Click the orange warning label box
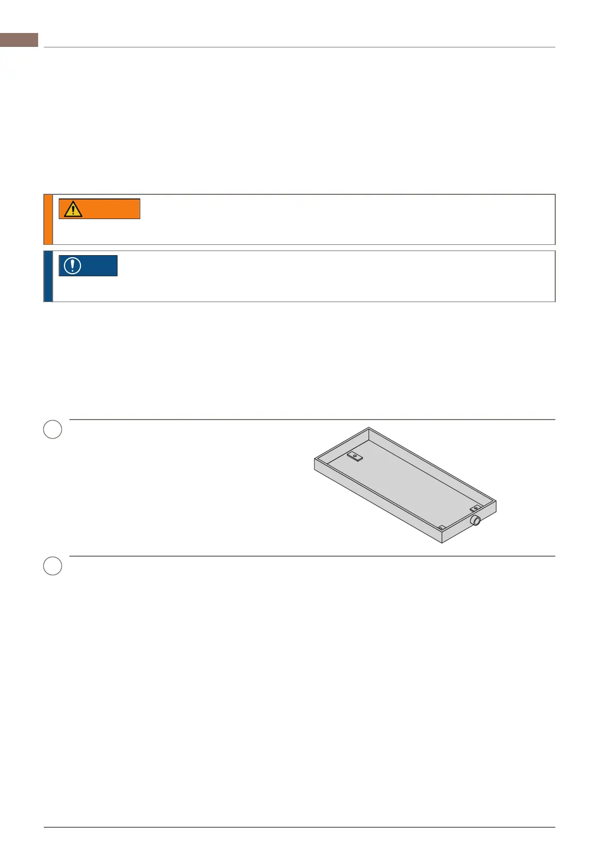The image size is (614, 868). 99,209
